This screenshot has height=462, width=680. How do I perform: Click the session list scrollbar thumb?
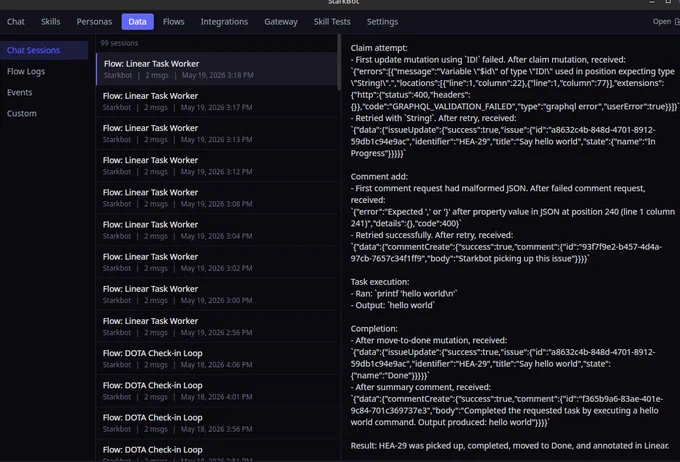point(339,62)
